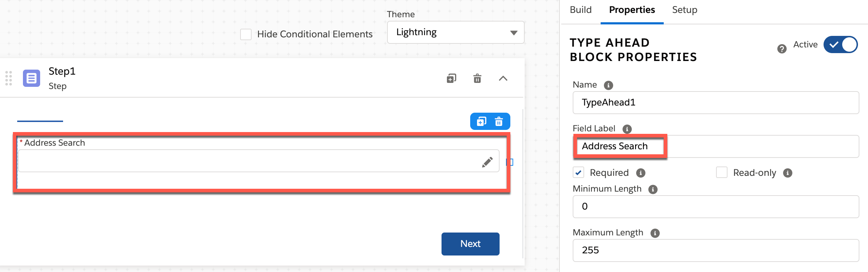Open help icon next to Active
This screenshot has height=272, width=868.
point(782,49)
